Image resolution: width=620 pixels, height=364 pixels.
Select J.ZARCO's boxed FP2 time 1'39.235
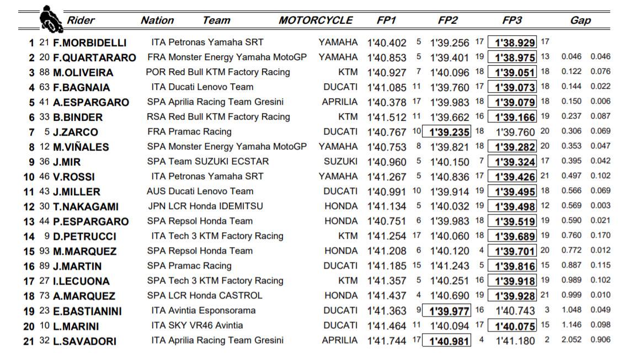pos(450,132)
